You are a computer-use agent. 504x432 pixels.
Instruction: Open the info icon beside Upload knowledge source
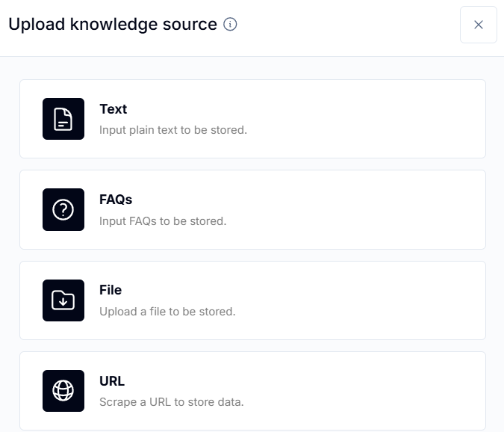click(x=230, y=25)
